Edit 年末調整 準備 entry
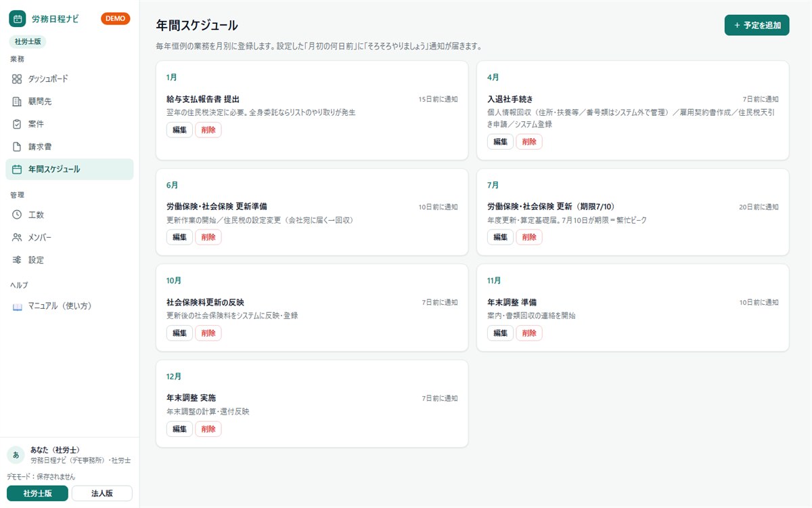Screen dimensions: 812x508 tap(500, 333)
